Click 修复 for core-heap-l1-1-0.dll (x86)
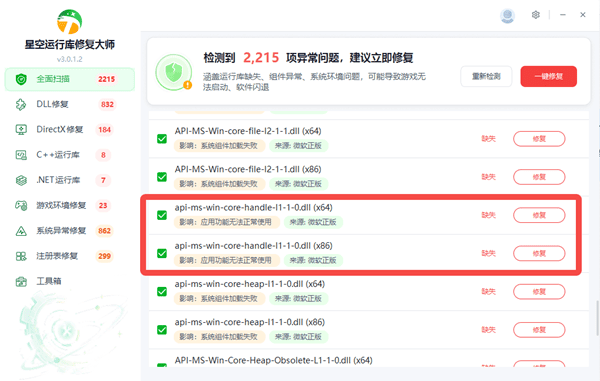The width and height of the screenshot is (600, 381). pos(539,330)
